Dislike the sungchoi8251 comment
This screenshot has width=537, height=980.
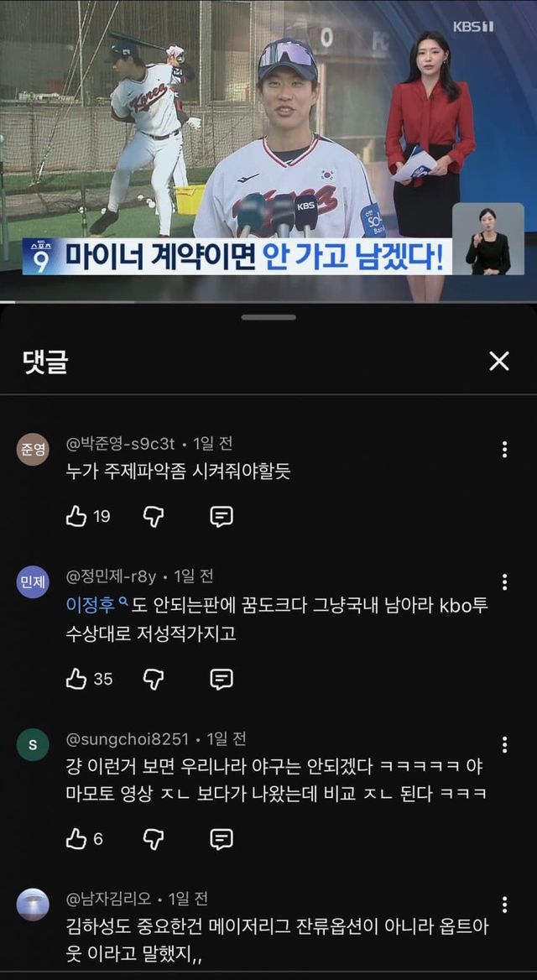point(154,839)
